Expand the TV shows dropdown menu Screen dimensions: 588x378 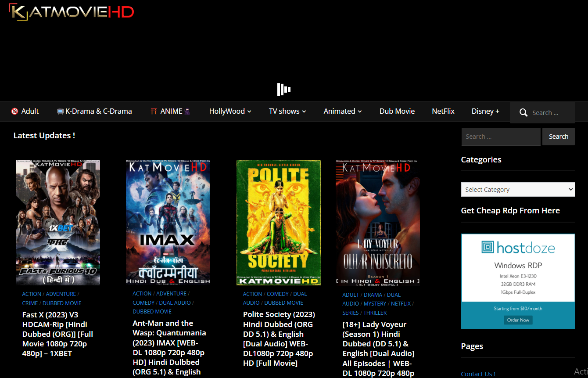click(287, 112)
